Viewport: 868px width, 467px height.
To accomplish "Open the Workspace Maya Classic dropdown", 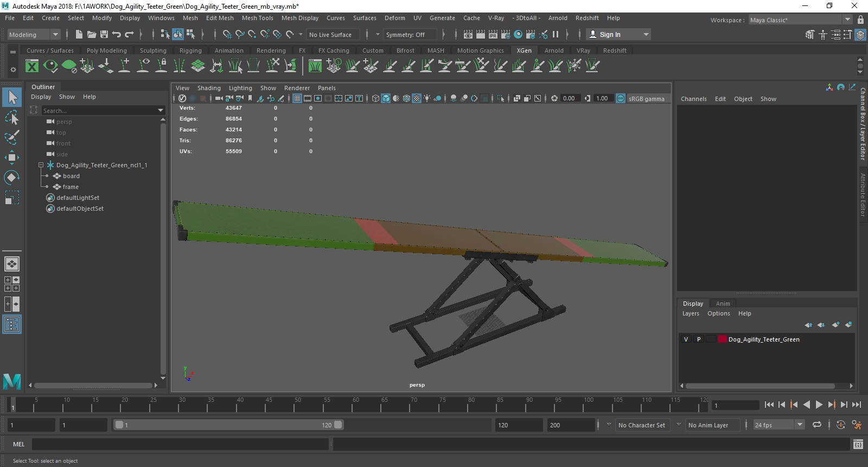I will [x=801, y=20].
